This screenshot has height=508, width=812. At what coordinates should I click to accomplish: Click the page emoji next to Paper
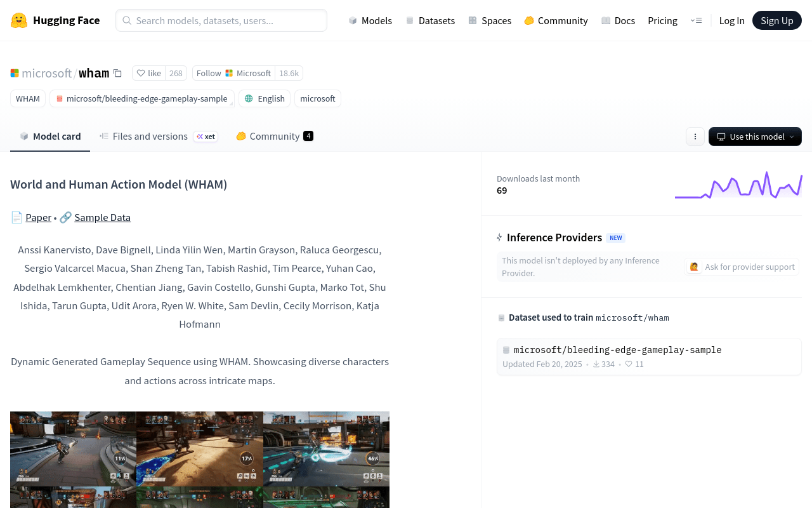(x=16, y=217)
